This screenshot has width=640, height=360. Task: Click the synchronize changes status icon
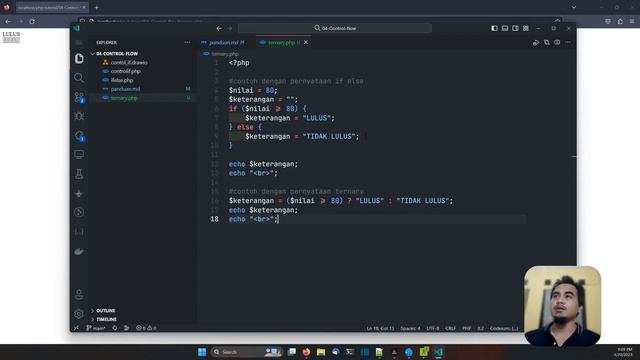[x=115, y=328]
